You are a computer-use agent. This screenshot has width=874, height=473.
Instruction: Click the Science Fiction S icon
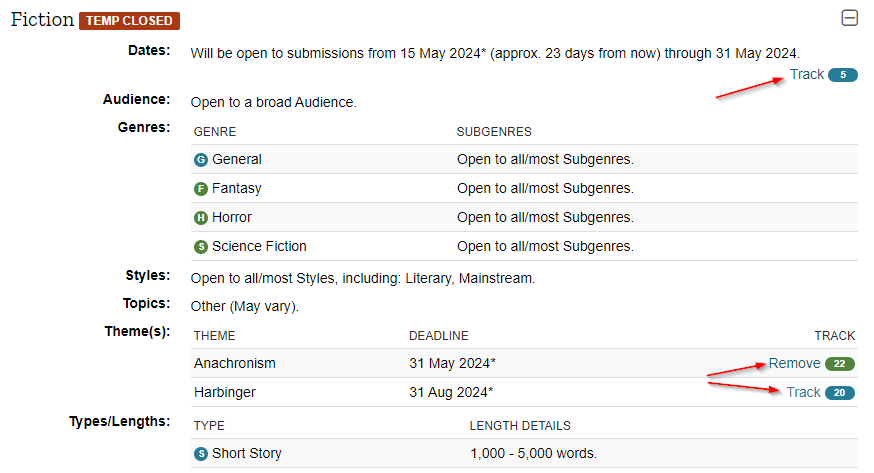[x=200, y=247]
